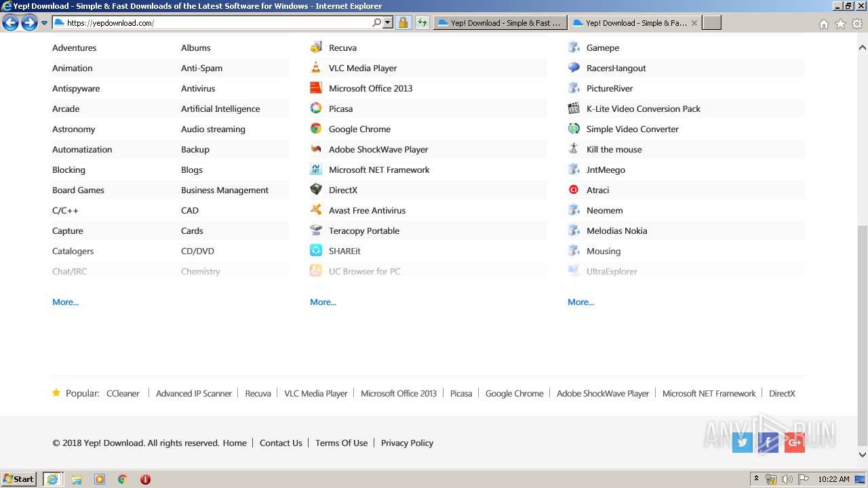Go back with browser Back arrow

pos(10,23)
